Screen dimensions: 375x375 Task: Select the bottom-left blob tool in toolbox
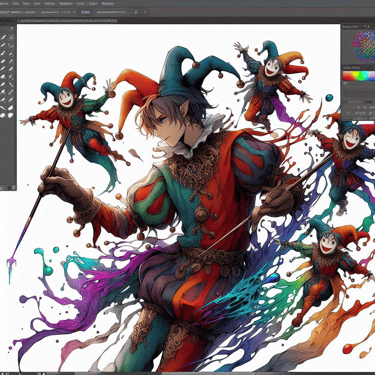pos(3,115)
